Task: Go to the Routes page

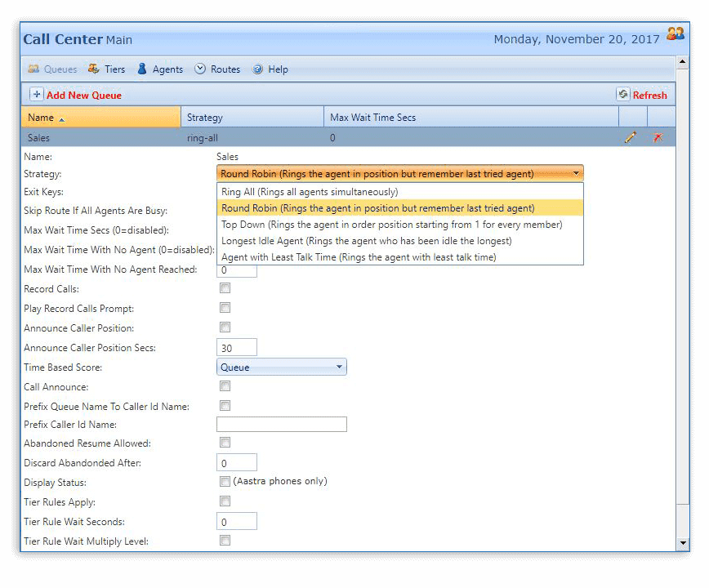Action: point(217,69)
